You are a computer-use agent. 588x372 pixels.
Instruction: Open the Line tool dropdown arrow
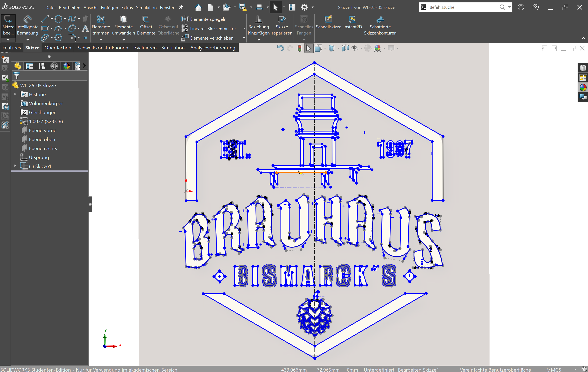coord(51,19)
